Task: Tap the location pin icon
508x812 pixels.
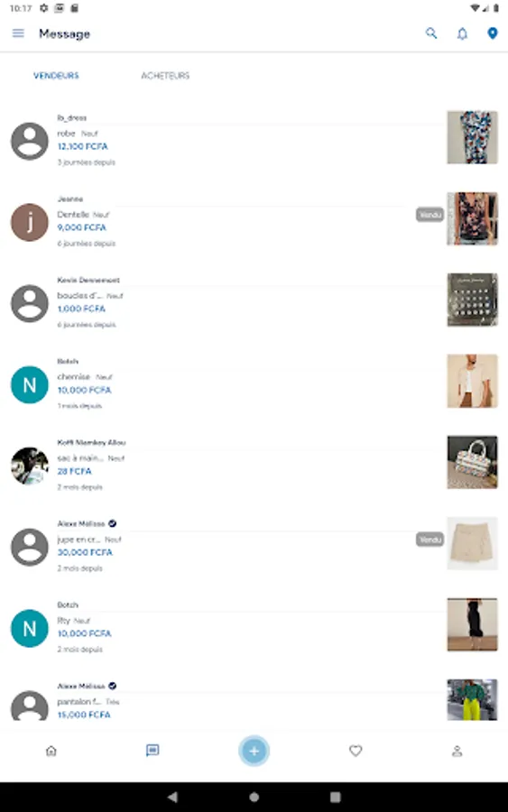Action: click(493, 33)
